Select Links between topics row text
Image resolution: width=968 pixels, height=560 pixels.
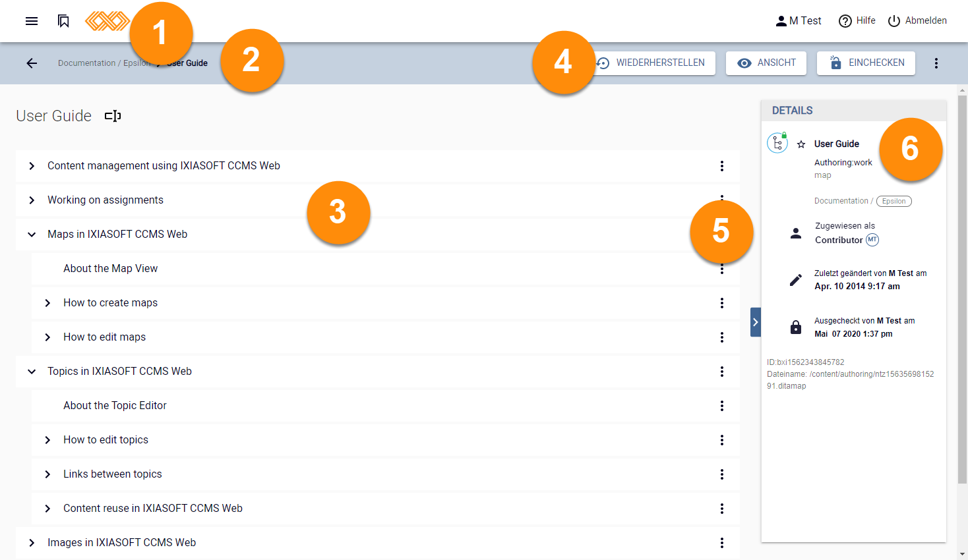click(x=113, y=474)
